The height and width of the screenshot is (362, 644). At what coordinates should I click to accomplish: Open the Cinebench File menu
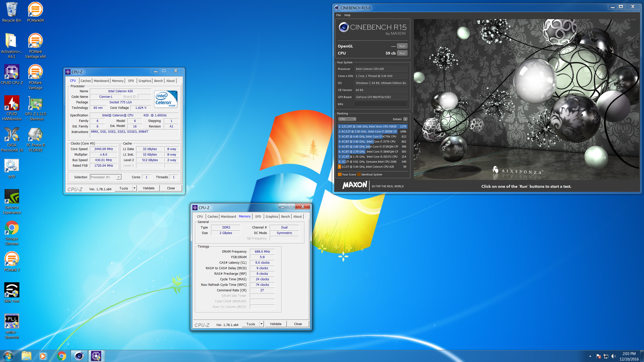tap(339, 15)
